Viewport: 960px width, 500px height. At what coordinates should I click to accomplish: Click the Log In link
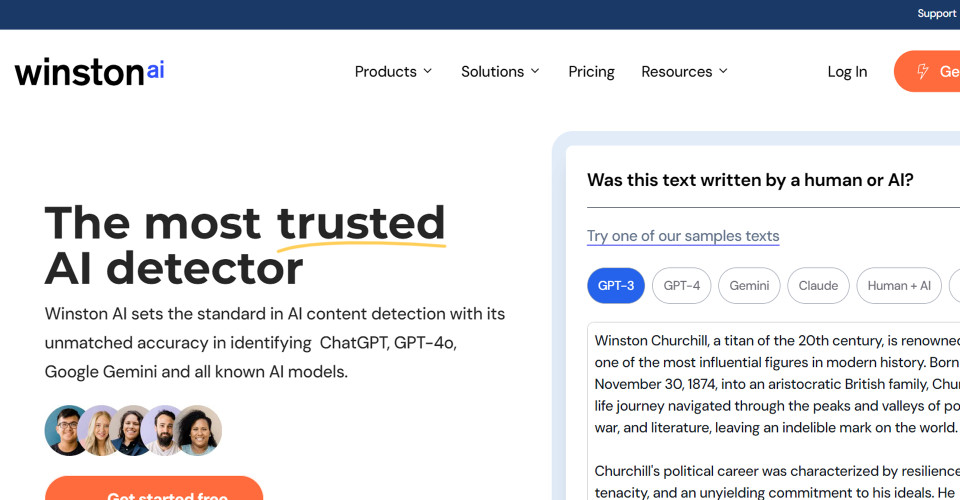tap(847, 72)
